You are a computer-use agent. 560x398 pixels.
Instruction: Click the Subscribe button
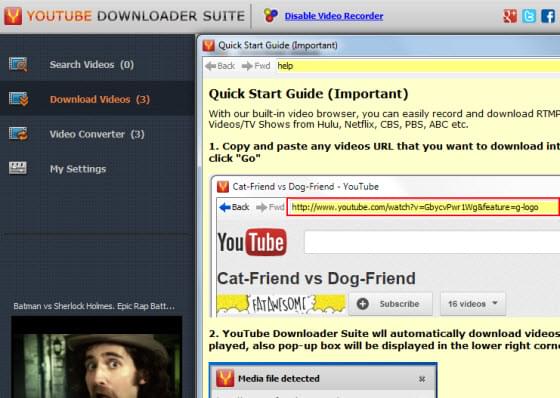tap(390, 304)
